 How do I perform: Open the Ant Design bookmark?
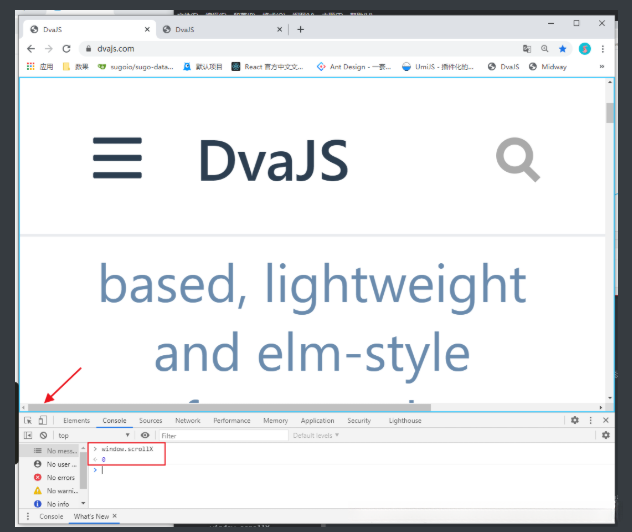pos(354,66)
